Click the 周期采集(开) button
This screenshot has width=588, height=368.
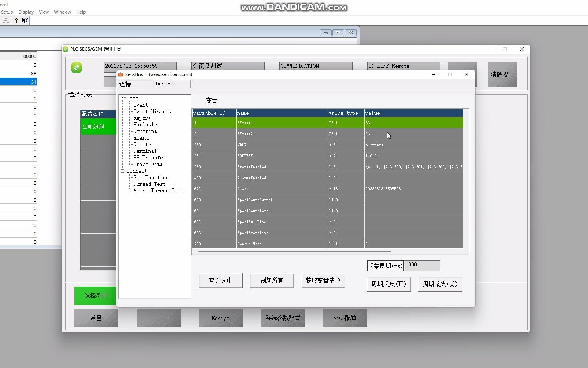(x=389, y=284)
